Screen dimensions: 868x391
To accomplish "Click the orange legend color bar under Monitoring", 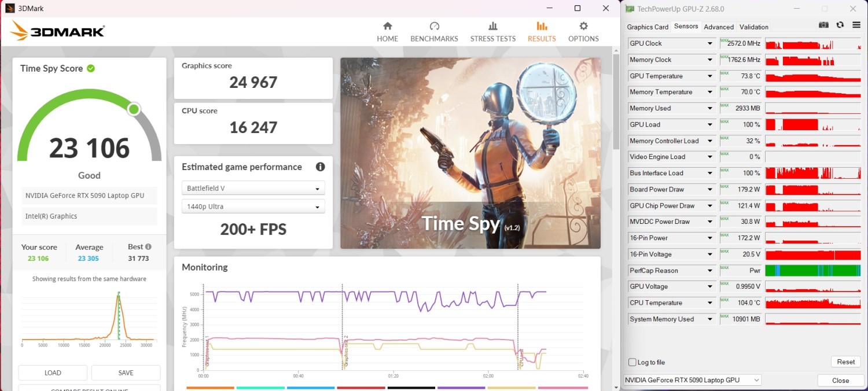I will point(210,388).
